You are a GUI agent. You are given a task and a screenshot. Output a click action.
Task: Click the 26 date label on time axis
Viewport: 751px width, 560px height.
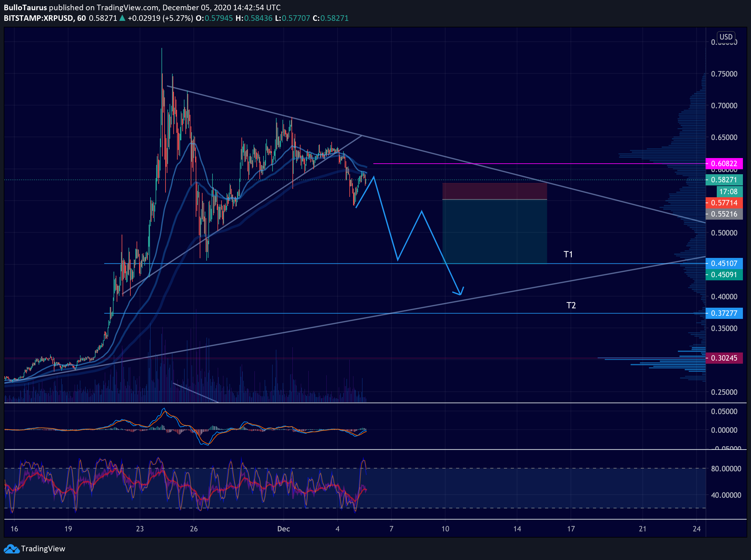click(194, 529)
